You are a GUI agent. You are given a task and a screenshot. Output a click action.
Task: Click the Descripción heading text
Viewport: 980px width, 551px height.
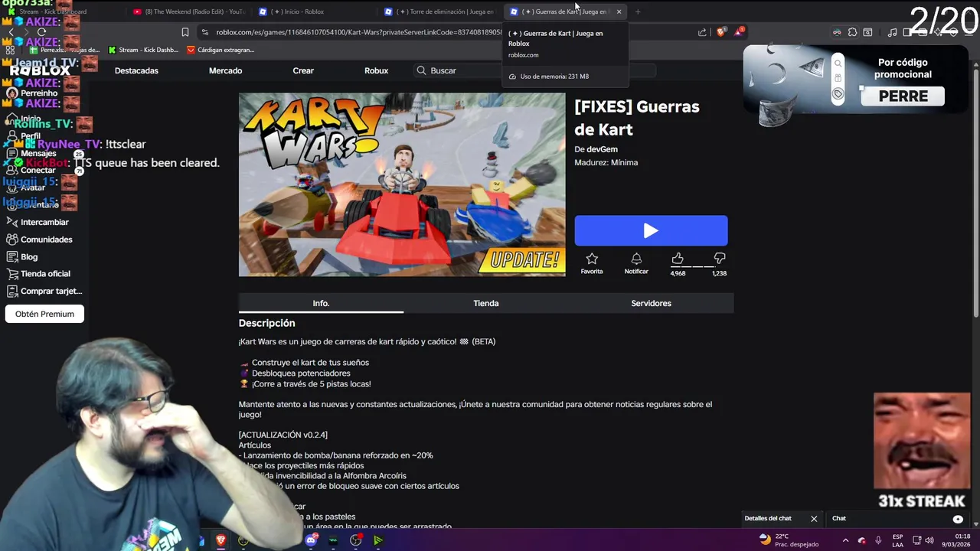[266, 323]
